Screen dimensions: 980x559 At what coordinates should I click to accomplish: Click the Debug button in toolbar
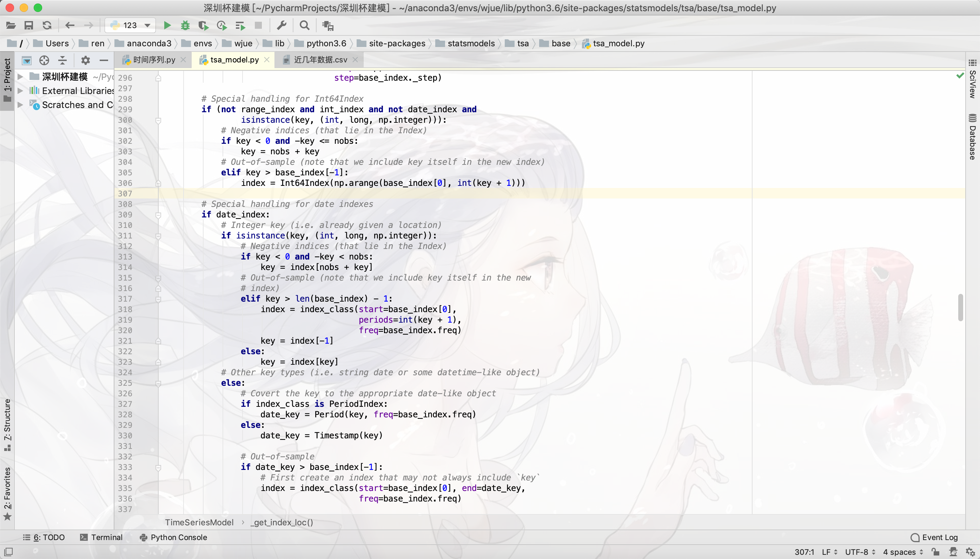(185, 25)
